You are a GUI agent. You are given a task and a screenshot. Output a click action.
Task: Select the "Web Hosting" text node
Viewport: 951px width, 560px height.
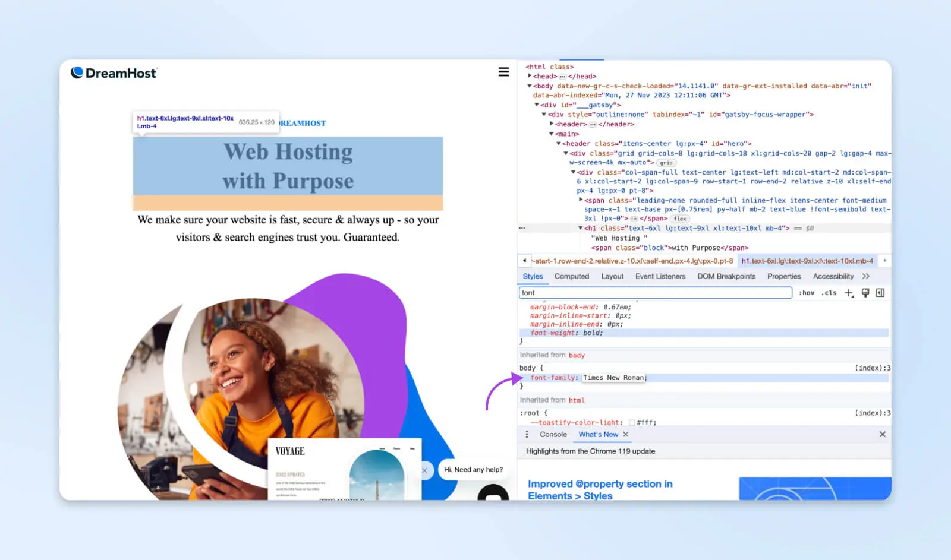click(x=619, y=238)
